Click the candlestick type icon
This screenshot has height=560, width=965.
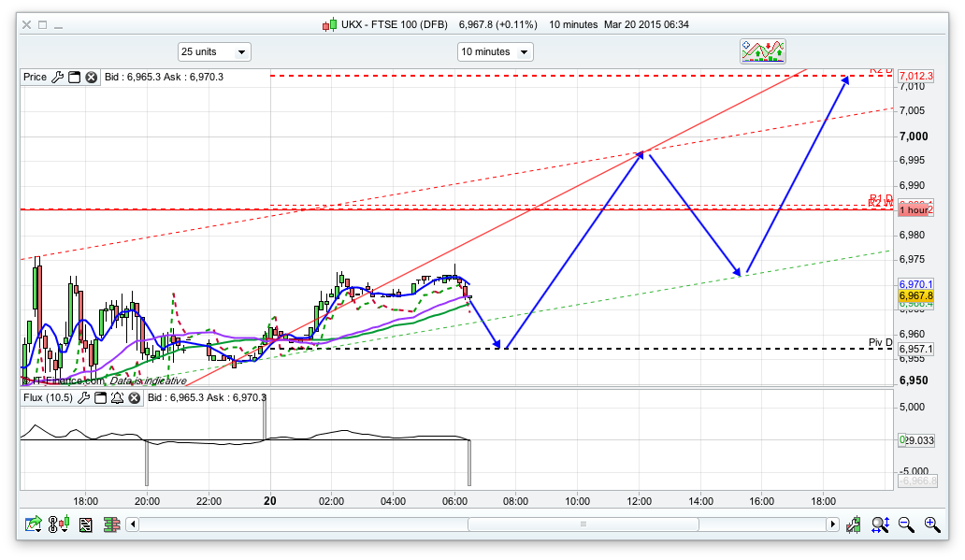(59, 524)
